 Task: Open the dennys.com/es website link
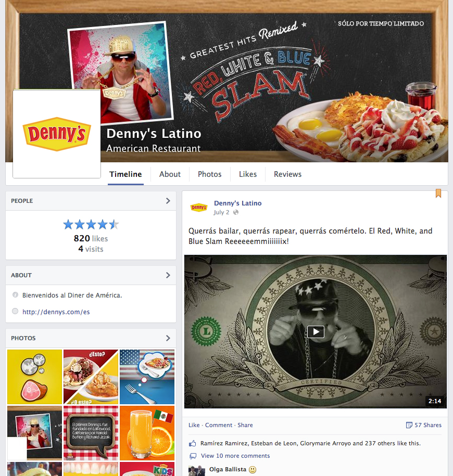point(56,312)
